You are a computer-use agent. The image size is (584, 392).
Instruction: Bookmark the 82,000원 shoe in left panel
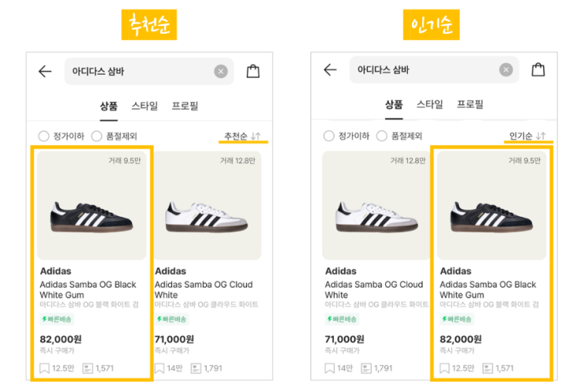[46, 368]
